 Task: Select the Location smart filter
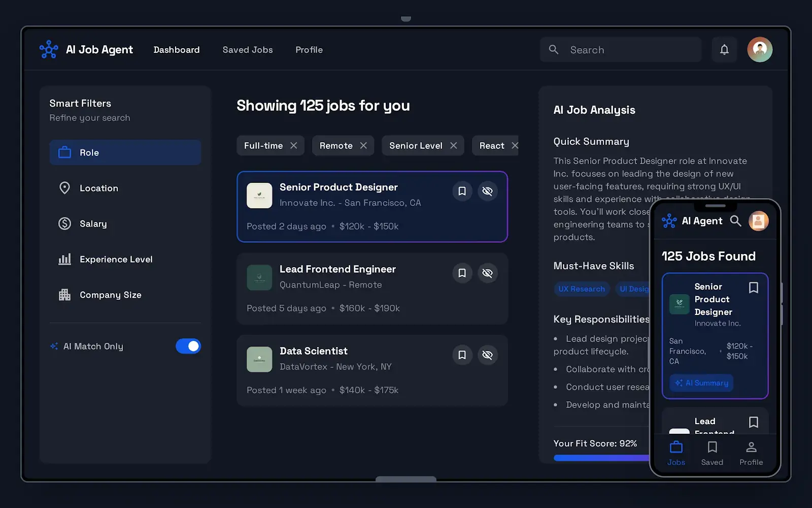pyautogui.click(x=125, y=188)
